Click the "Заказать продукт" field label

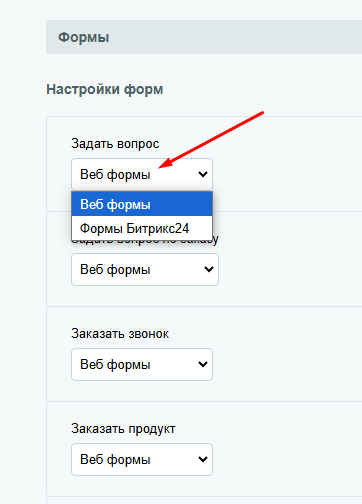coord(123,429)
